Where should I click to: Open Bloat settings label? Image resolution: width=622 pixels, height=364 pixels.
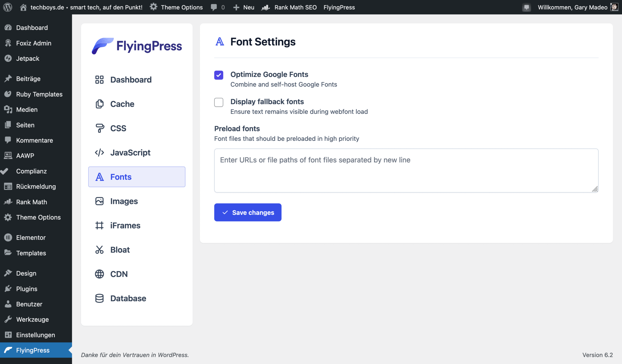(x=120, y=250)
